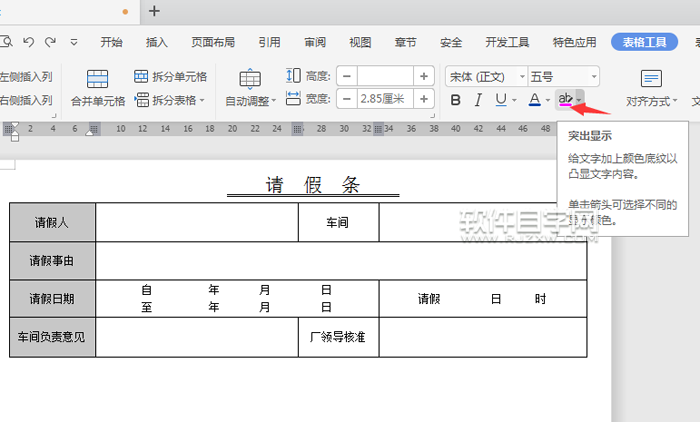Click the 厂领导核准 cell

click(x=338, y=337)
